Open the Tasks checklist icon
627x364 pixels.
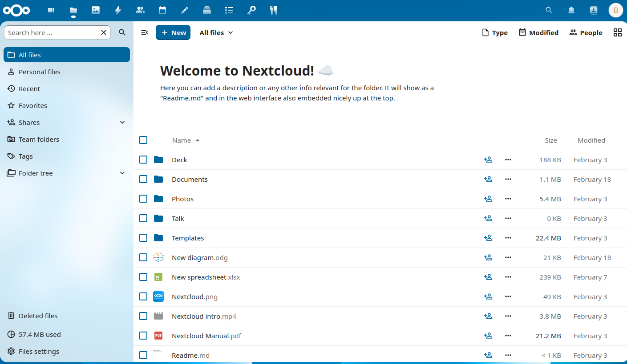click(229, 10)
